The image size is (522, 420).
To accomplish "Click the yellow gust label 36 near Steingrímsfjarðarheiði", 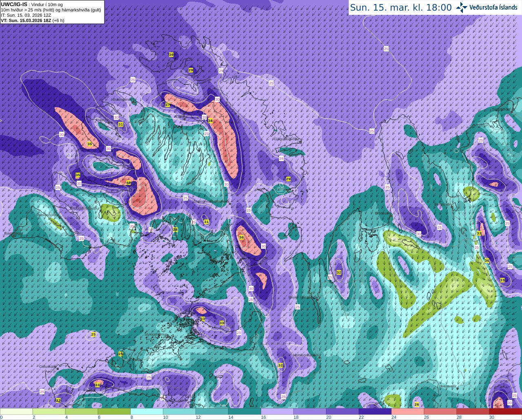I will click(x=241, y=237).
